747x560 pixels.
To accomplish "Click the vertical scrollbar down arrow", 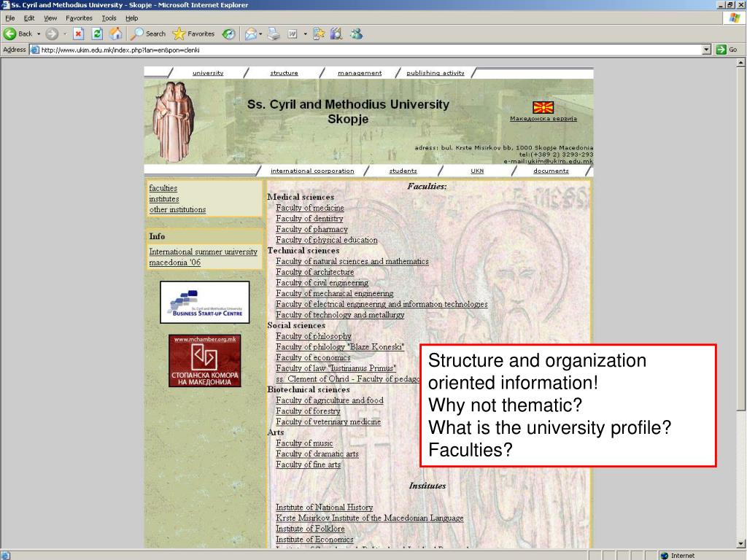I will [x=741, y=543].
